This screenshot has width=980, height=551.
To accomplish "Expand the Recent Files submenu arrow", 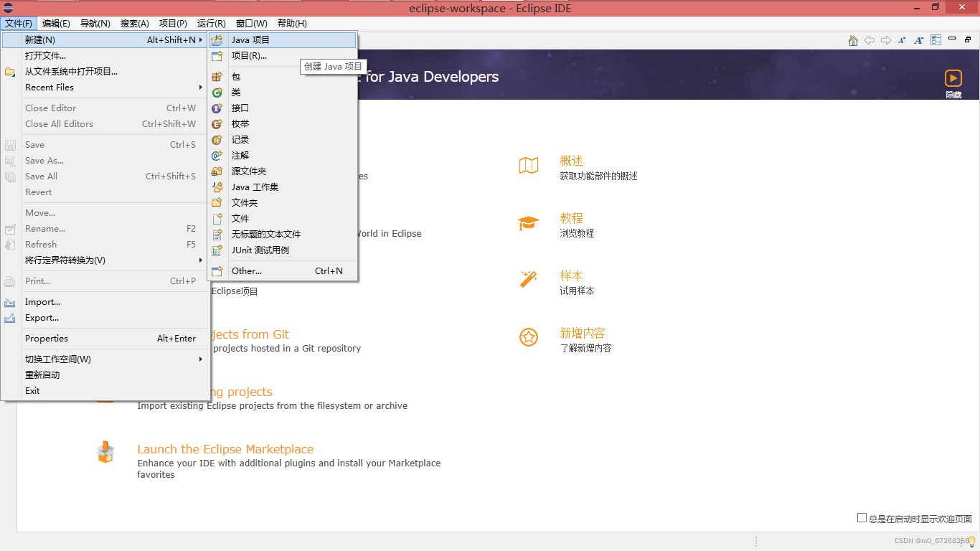I will [x=201, y=88].
